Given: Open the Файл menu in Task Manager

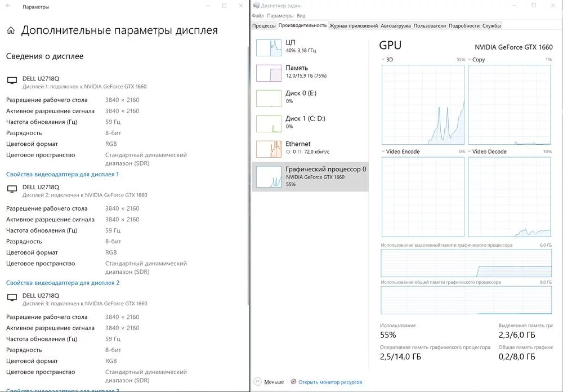Looking at the screenshot, I should (x=258, y=16).
